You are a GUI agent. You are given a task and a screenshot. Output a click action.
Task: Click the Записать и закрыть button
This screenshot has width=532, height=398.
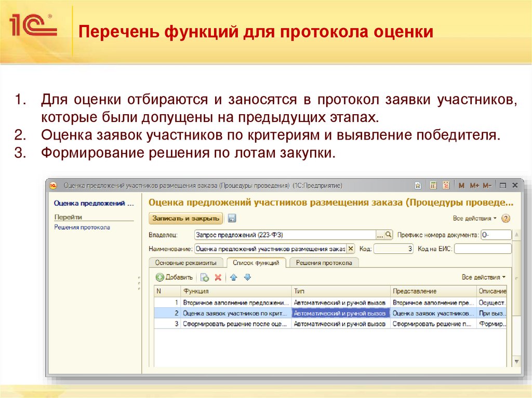pos(185,219)
